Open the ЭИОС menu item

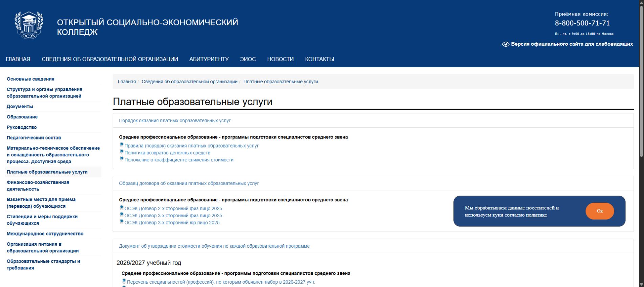coord(248,59)
